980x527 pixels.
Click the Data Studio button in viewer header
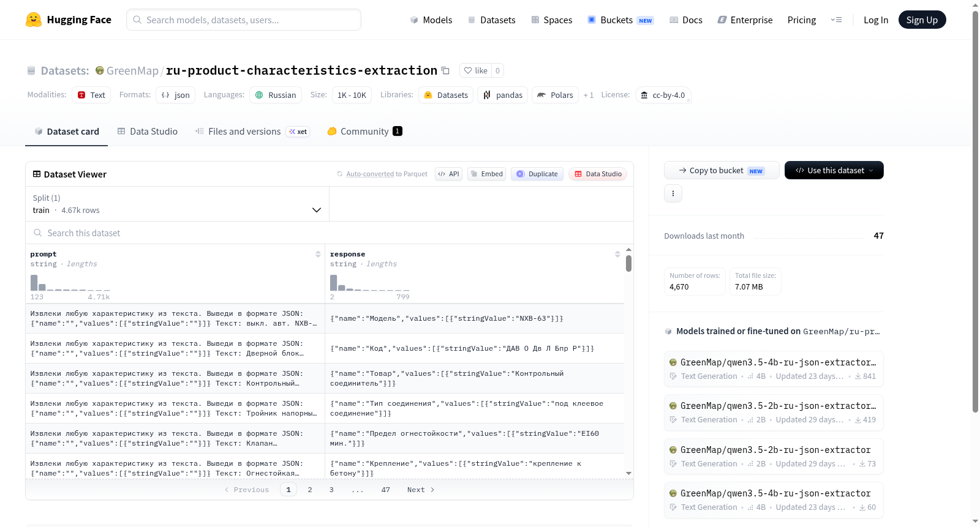pyautogui.click(x=598, y=174)
